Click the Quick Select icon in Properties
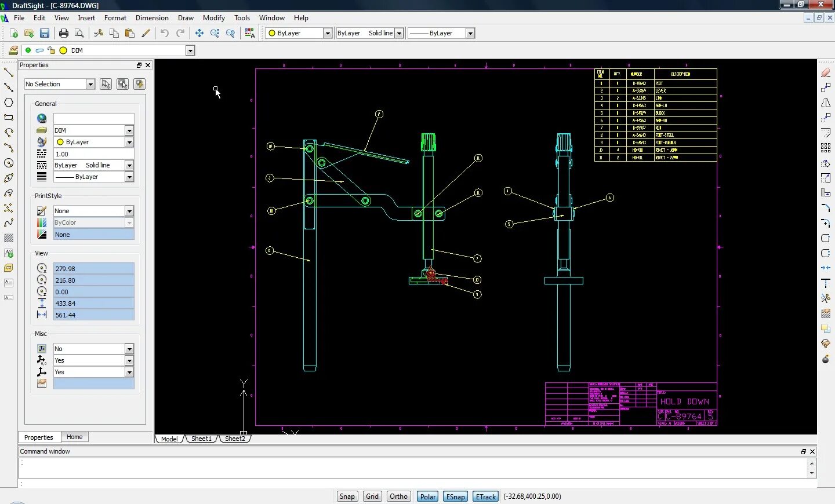Image resolution: width=835 pixels, height=504 pixels. pyautogui.click(x=139, y=84)
